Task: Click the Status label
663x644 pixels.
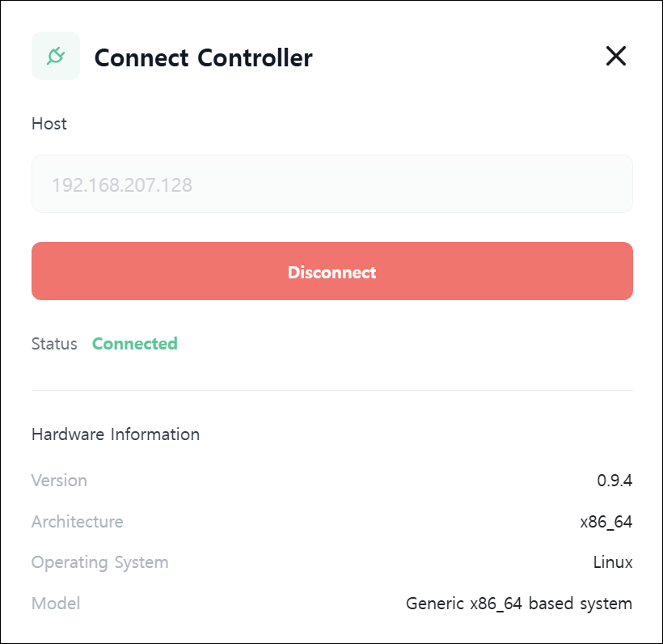Action: (54, 344)
